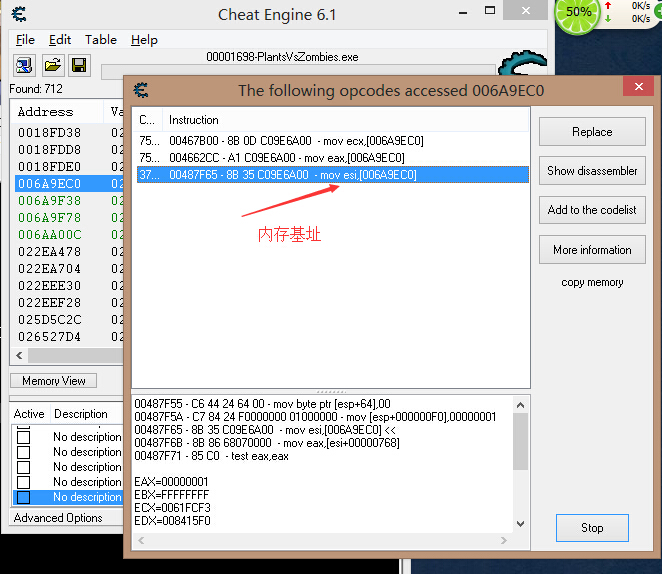Select address 0018FDE0 in results
The image size is (662, 574).
click(49, 167)
